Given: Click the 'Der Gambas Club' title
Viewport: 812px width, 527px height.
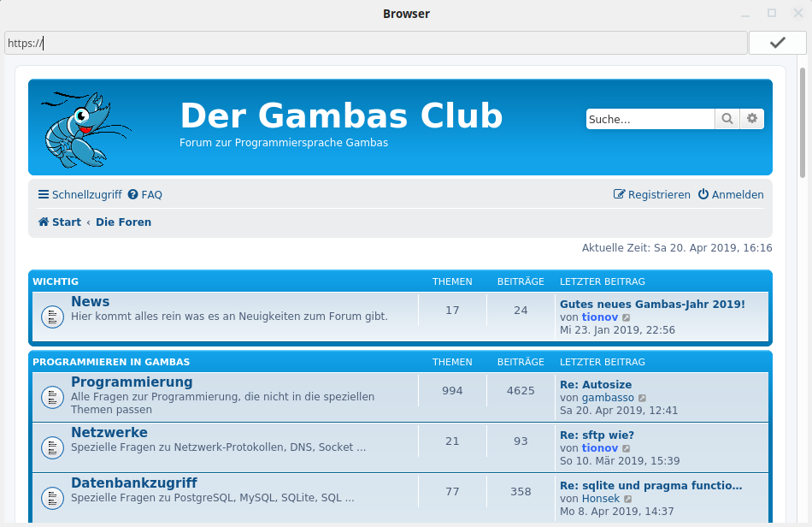Looking at the screenshot, I should coord(341,115).
